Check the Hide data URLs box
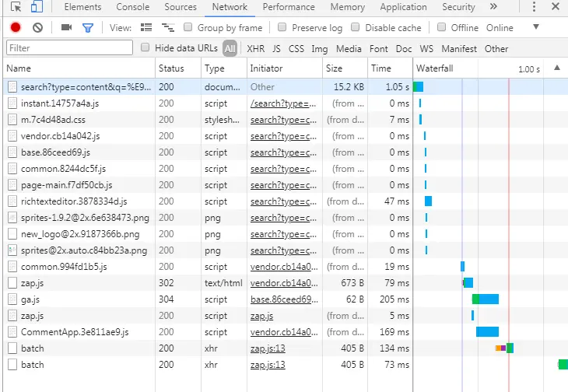The width and height of the screenshot is (568, 392). (x=145, y=47)
